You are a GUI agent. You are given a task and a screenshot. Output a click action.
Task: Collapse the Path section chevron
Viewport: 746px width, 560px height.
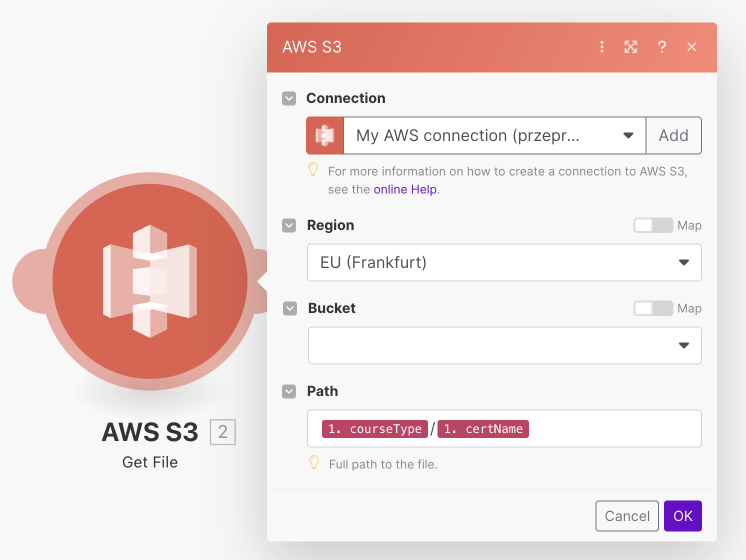coord(289,391)
